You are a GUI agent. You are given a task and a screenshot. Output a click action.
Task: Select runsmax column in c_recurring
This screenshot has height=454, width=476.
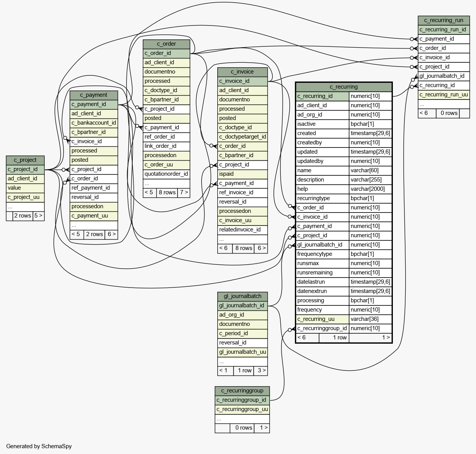(x=322, y=264)
